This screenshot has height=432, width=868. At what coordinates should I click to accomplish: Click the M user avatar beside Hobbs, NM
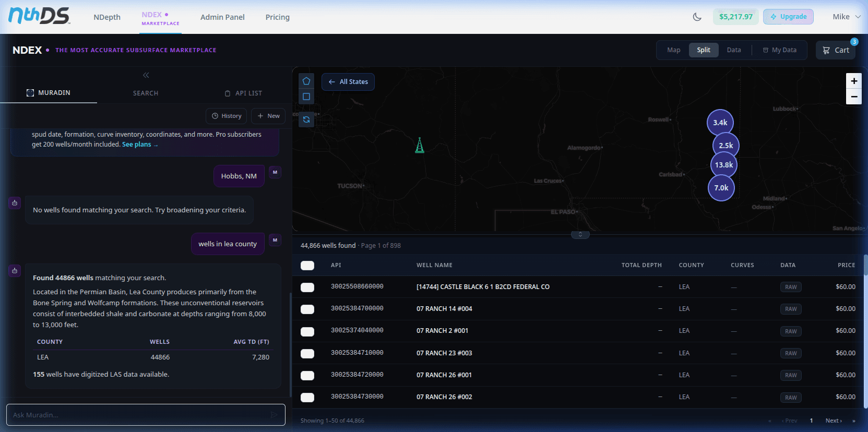(275, 172)
